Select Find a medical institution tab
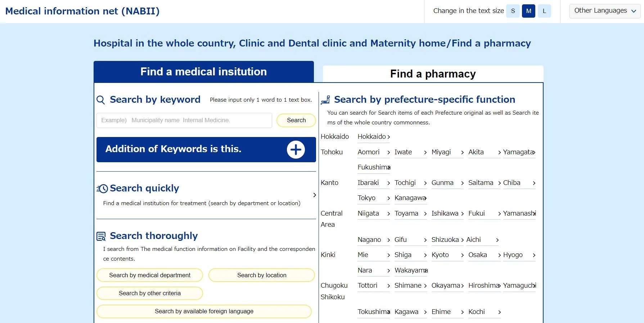Screen dimensions: 644x323 tap(203, 72)
